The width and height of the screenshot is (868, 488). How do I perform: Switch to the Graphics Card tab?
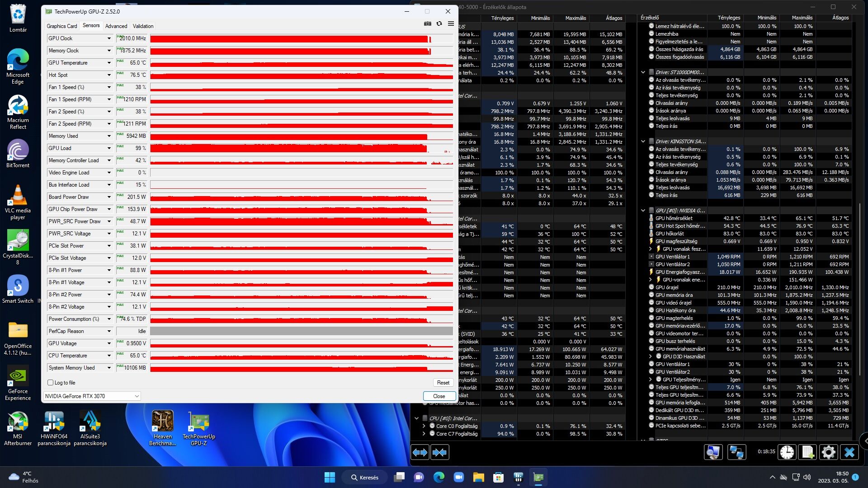click(62, 26)
